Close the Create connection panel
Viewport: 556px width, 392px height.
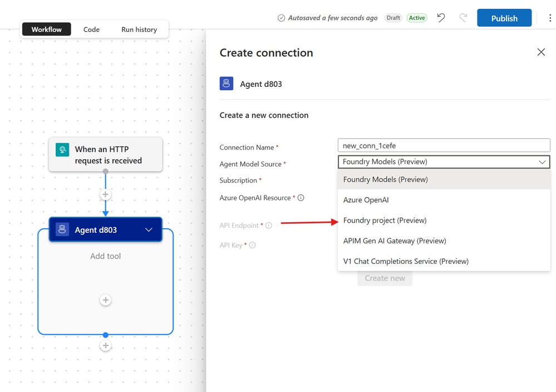click(x=541, y=52)
